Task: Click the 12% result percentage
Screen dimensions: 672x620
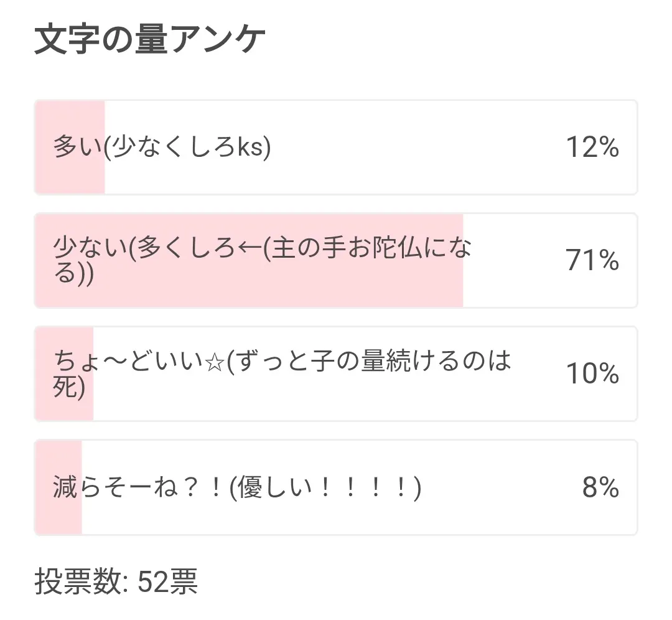Action: (x=592, y=148)
